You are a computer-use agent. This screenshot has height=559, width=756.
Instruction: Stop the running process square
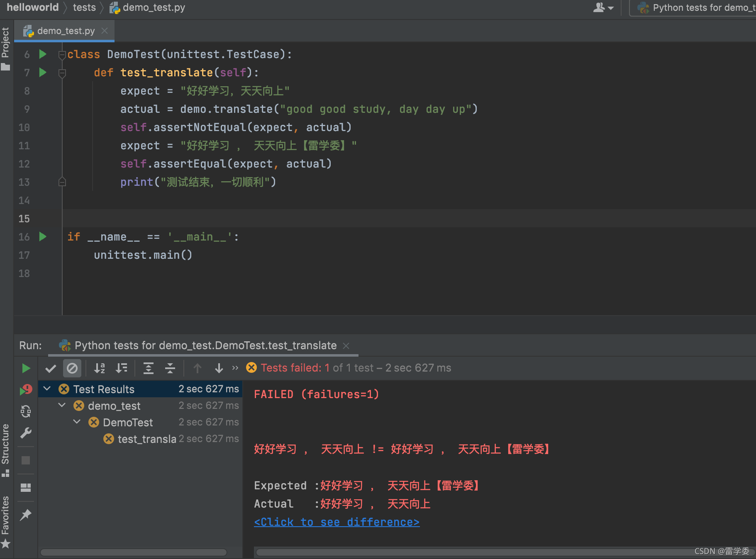coord(26,460)
